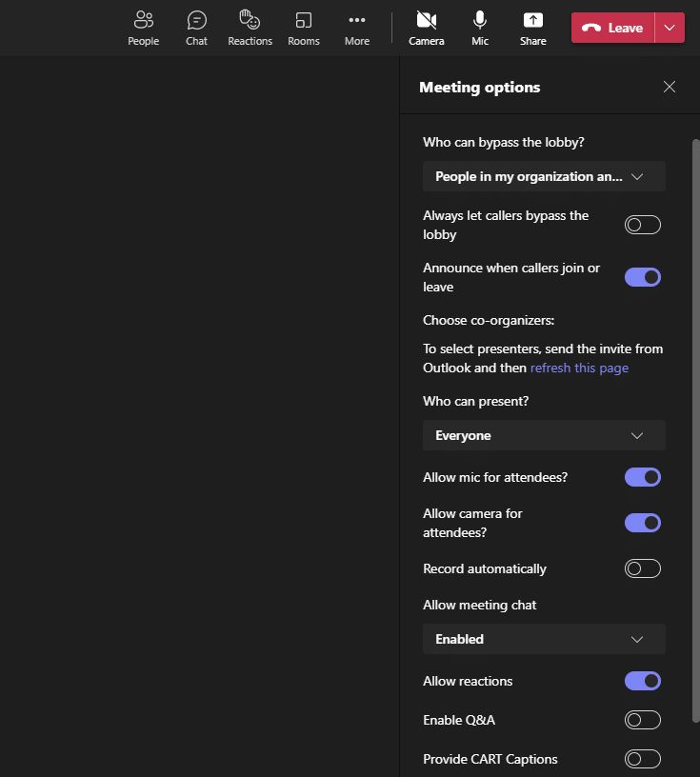The height and width of the screenshot is (777, 700).
Task: Open the meeting Chat
Action: [x=196, y=27]
